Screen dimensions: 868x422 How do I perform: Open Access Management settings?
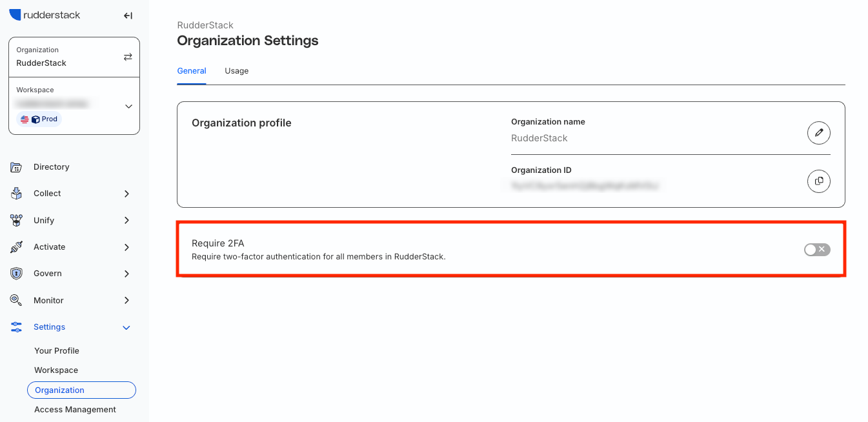point(75,410)
